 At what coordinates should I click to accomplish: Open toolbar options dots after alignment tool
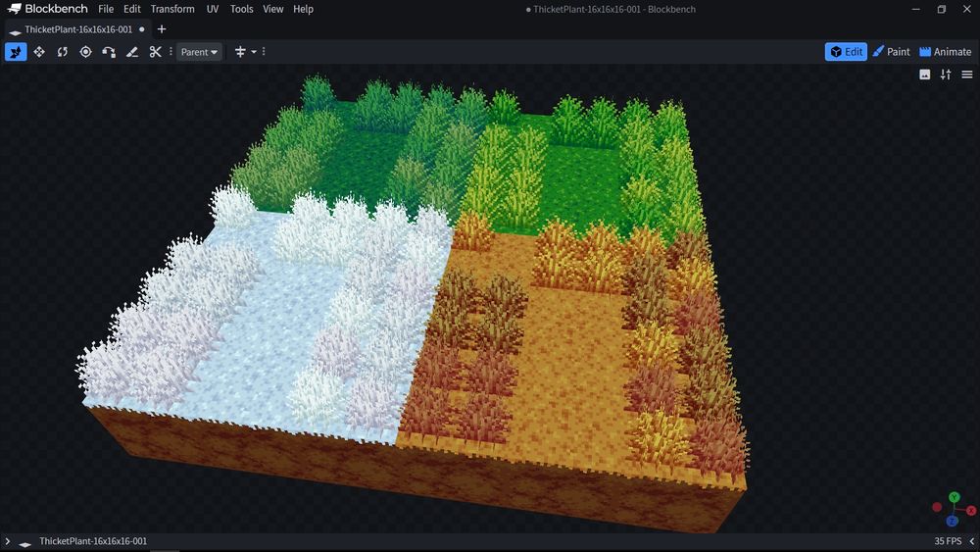point(264,52)
